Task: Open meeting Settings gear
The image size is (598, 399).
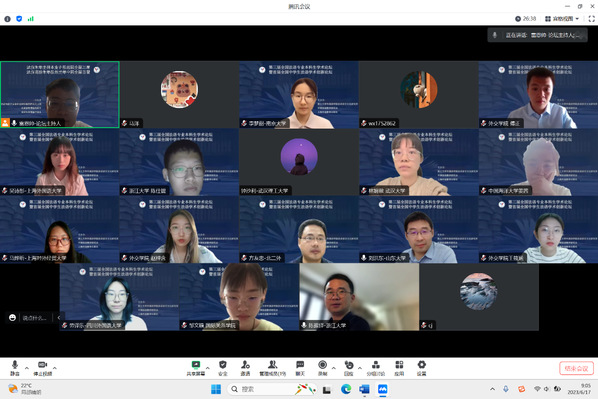Action: coord(421,368)
